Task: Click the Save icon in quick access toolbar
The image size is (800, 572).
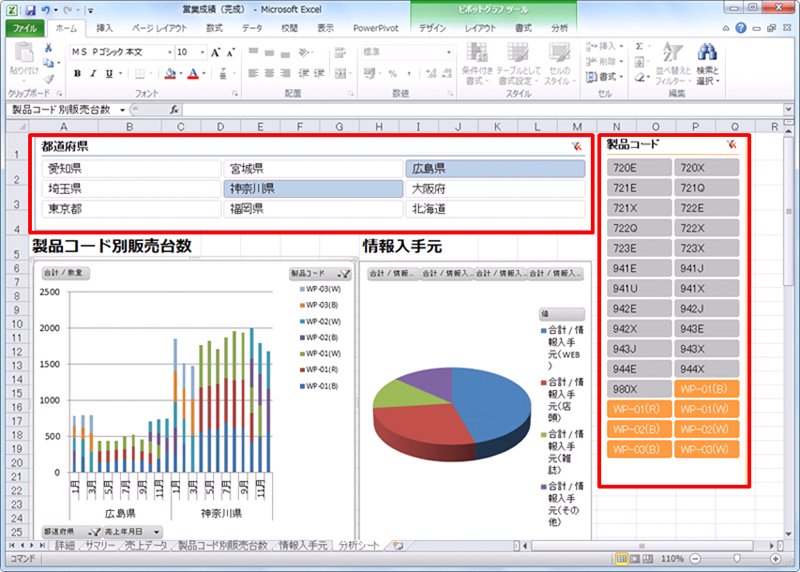Action: pyautogui.click(x=30, y=10)
